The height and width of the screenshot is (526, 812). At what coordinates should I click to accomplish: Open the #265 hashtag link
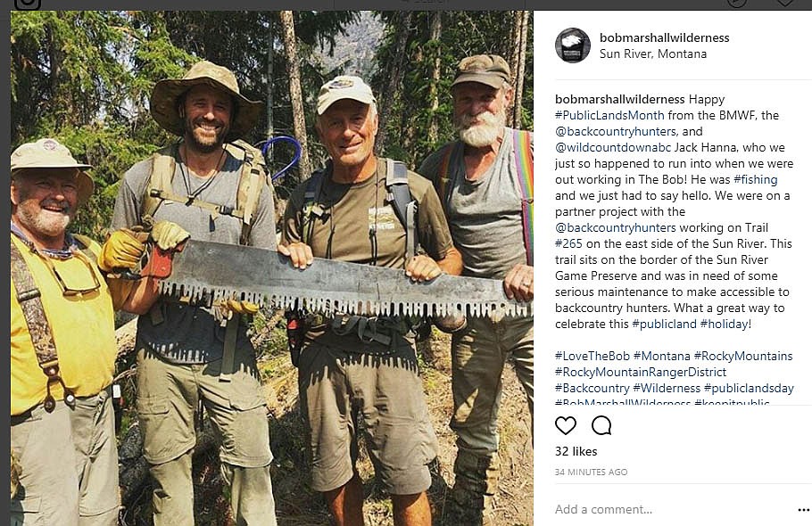570,243
